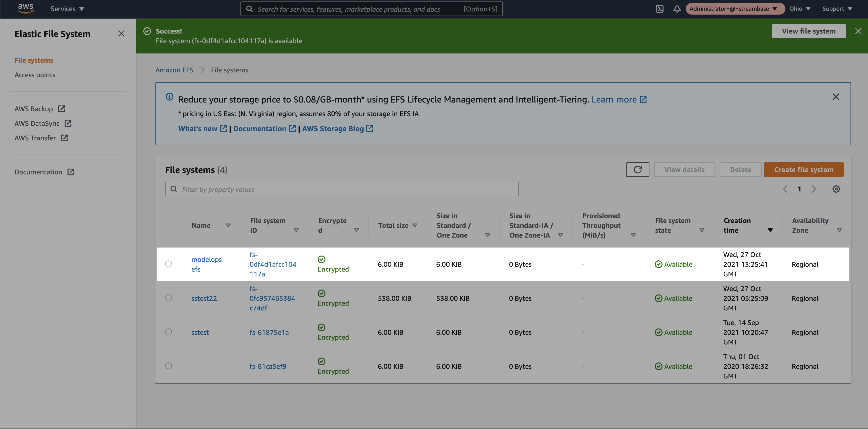Screen dimensions: 868x429
Task: Close the storage price info banner
Action: coord(836,97)
